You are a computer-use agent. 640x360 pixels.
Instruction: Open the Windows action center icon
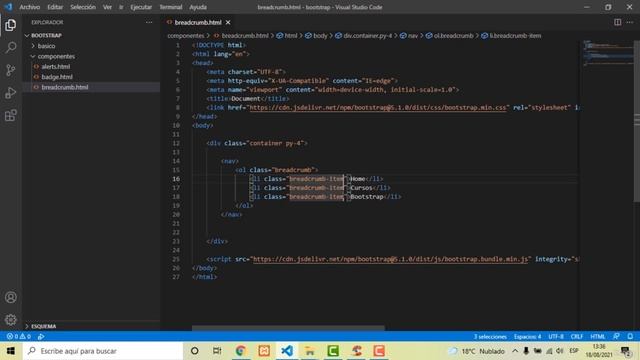(x=626, y=351)
